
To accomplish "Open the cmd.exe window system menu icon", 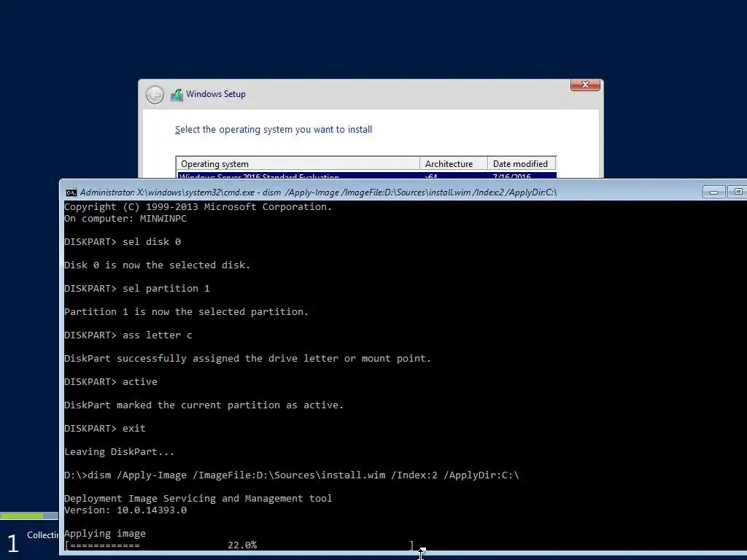I will coord(71,192).
